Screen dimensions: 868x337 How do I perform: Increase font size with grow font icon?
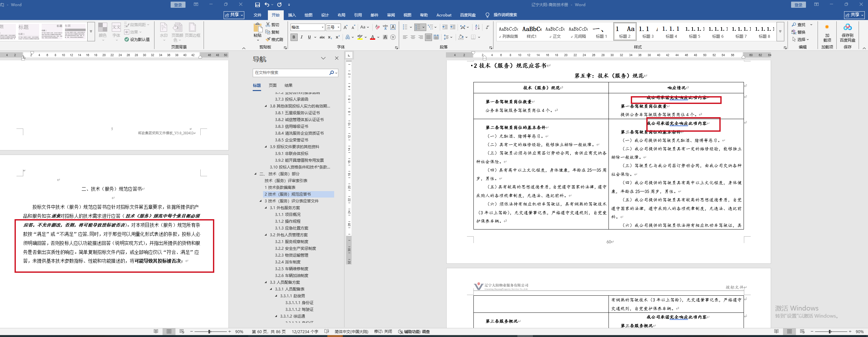point(345,27)
